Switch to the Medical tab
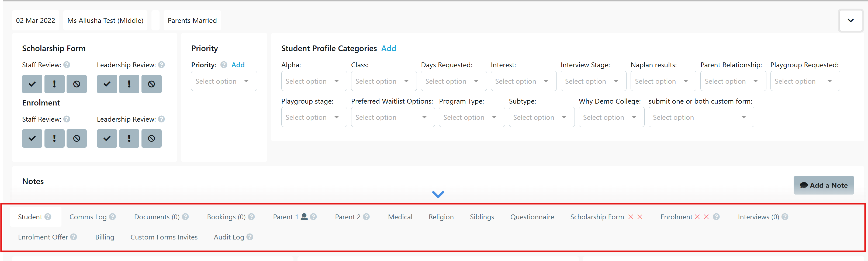 [x=400, y=217]
